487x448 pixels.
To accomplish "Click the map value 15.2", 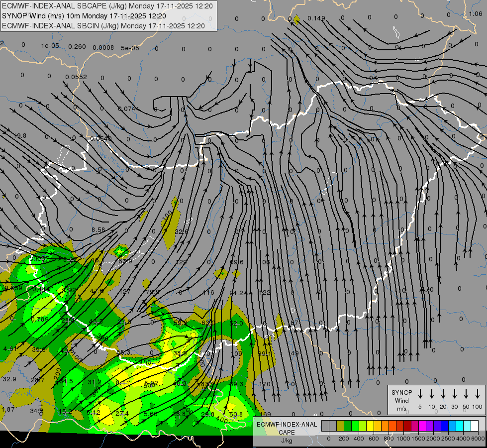I will coord(65,412).
